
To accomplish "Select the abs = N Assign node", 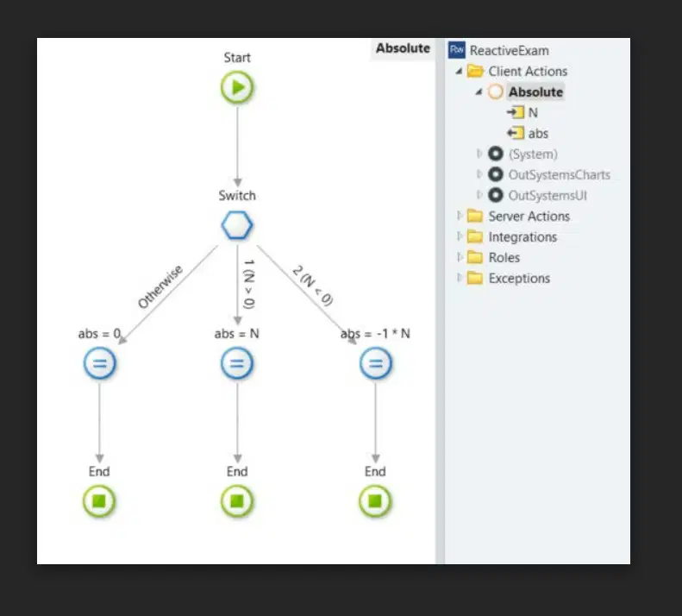I will [237, 363].
